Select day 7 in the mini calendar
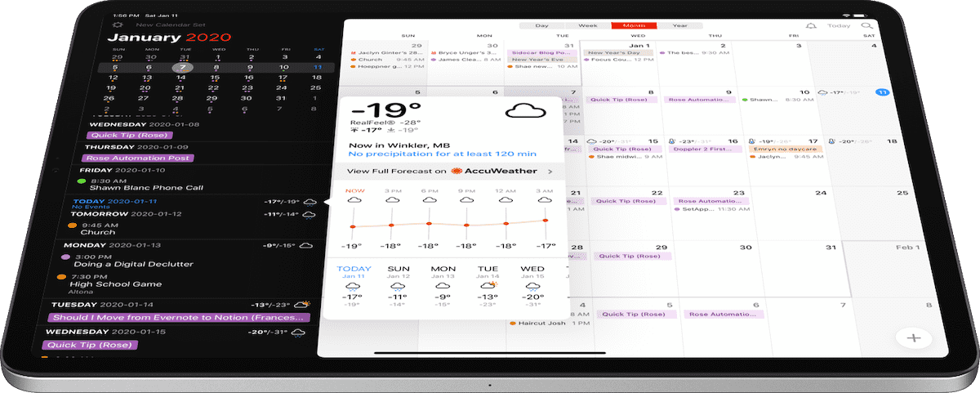 coord(184,68)
